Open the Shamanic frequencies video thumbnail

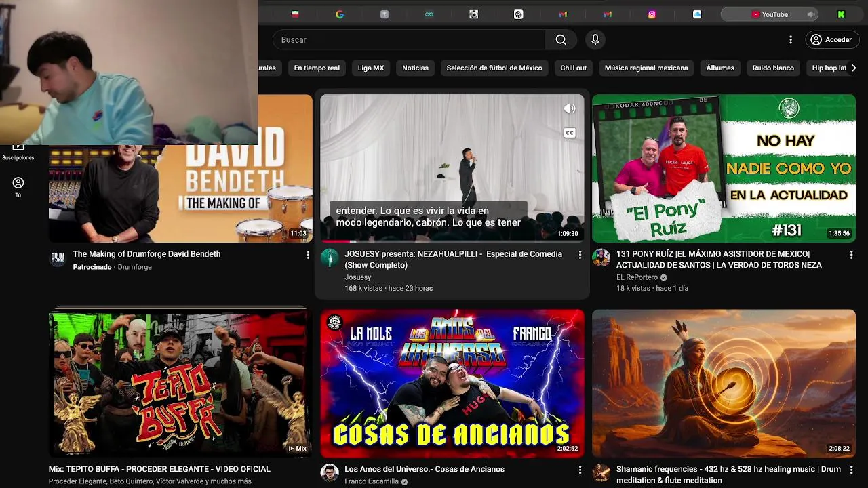coord(724,383)
